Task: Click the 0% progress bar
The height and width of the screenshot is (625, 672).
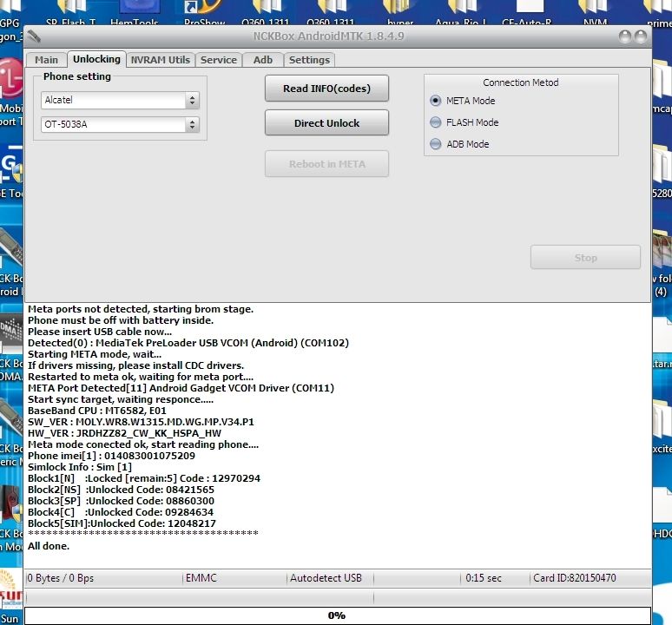Action: 336,615
